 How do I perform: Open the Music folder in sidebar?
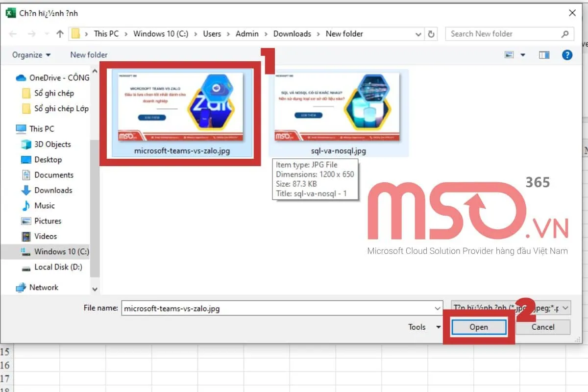click(44, 205)
